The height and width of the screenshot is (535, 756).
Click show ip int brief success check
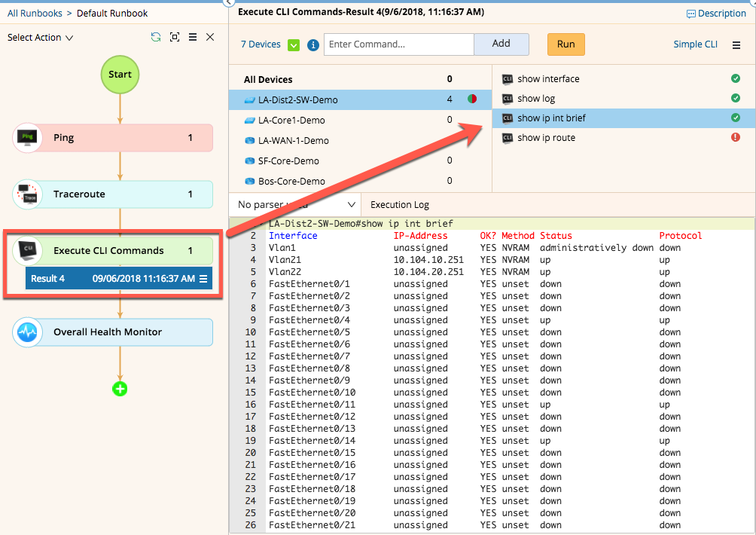coord(735,118)
